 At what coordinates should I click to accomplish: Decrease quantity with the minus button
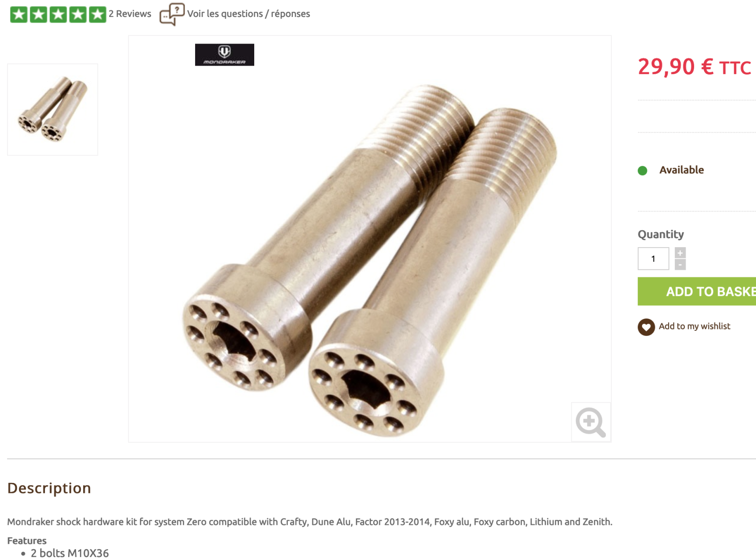click(x=680, y=265)
